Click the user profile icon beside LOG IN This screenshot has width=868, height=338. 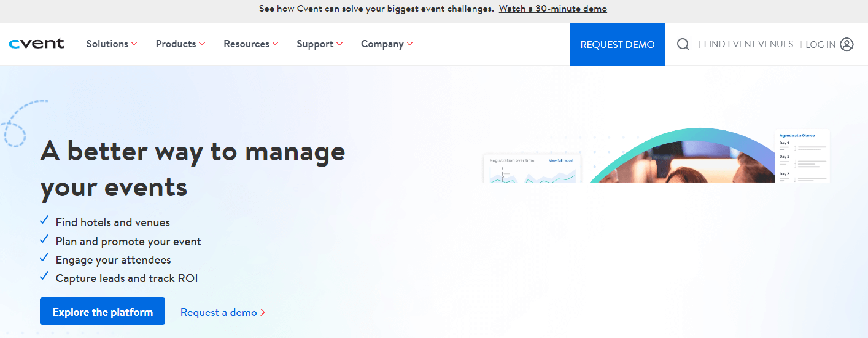847,44
